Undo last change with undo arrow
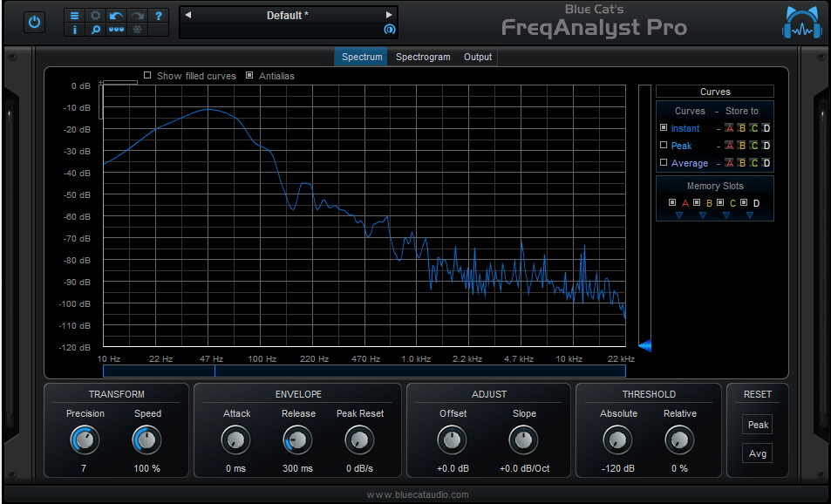 tap(116, 16)
